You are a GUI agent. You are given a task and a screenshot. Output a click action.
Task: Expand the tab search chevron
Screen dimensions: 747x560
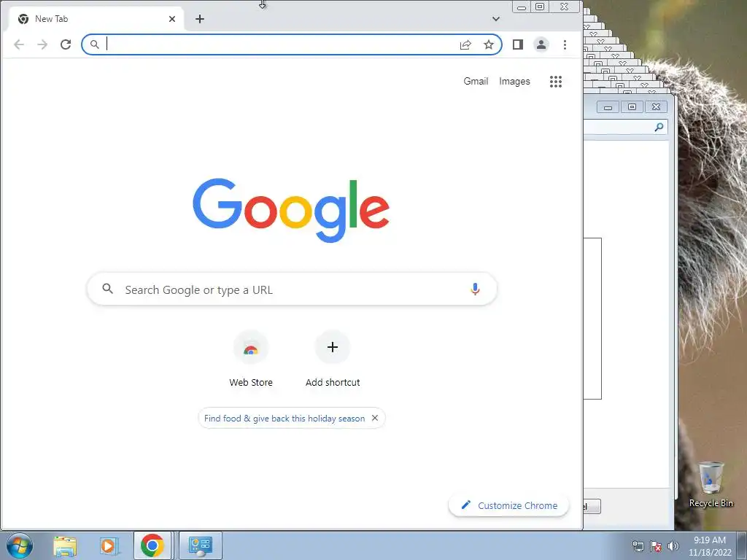click(x=496, y=19)
